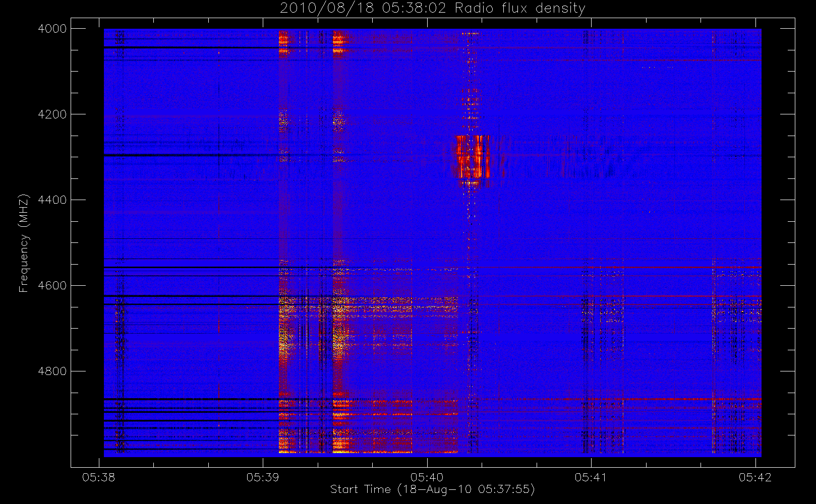
Task: Click the '05:38' time tick label
Action: (x=99, y=477)
